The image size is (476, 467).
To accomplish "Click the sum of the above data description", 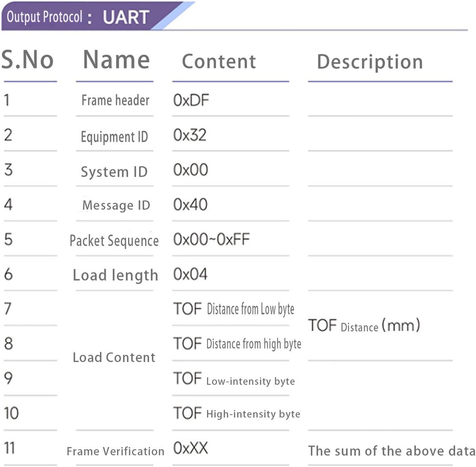I will [x=391, y=451].
